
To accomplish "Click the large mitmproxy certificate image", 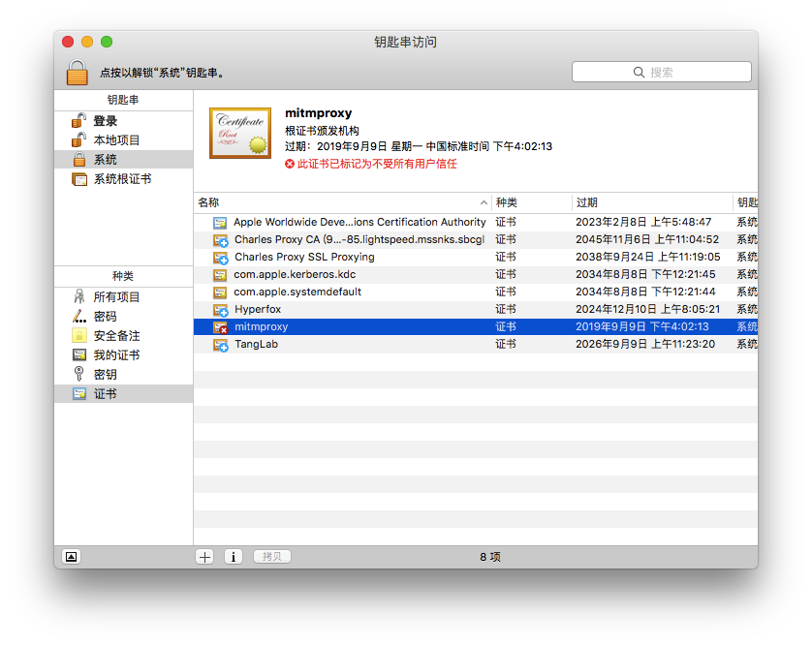I will [x=240, y=133].
